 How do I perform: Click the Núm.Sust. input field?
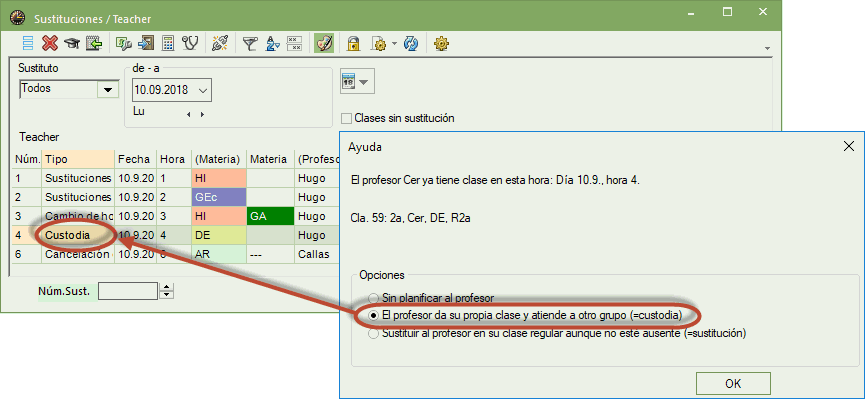pos(128,291)
